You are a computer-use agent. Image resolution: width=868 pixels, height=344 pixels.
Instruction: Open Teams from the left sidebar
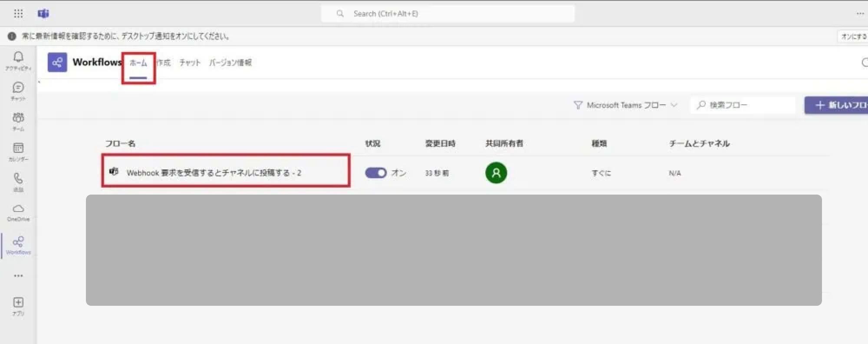click(18, 121)
